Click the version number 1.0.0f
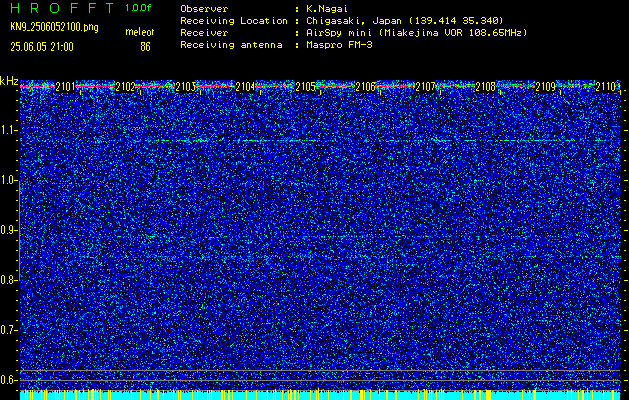Viewport: 629px width, 400px height. pos(138,8)
